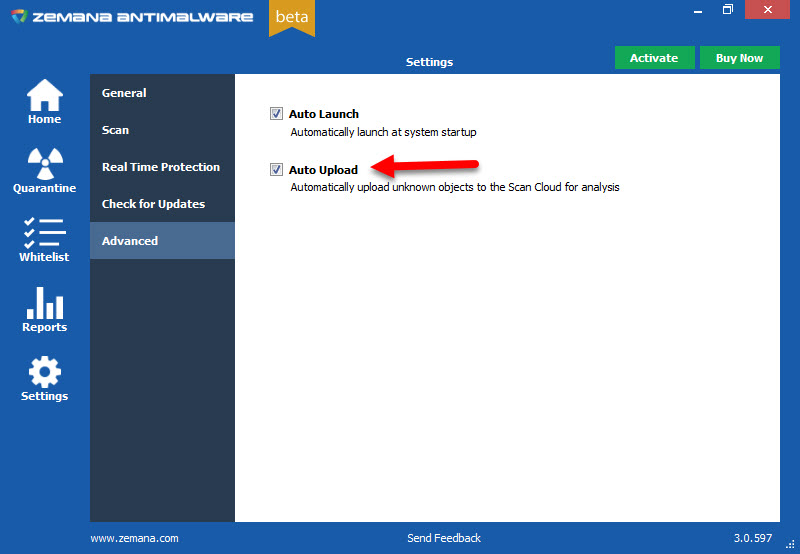Click the version number 3.0.597
Image resolution: width=800 pixels, height=554 pixels.
(x=753, y=538)
